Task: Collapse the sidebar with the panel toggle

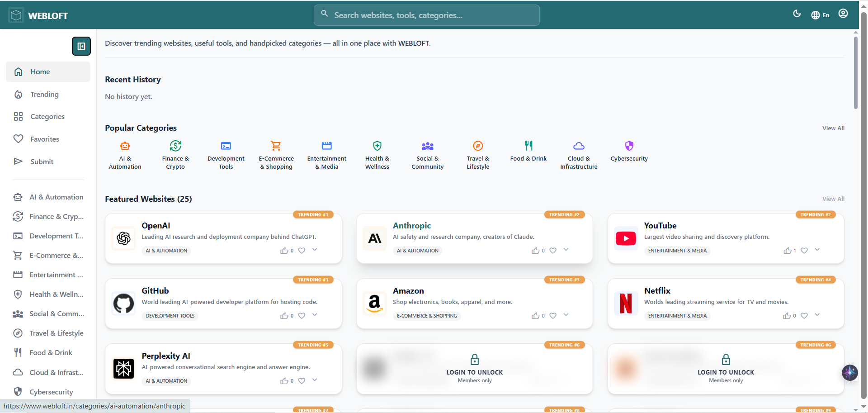Action: (x=81, y=46)
